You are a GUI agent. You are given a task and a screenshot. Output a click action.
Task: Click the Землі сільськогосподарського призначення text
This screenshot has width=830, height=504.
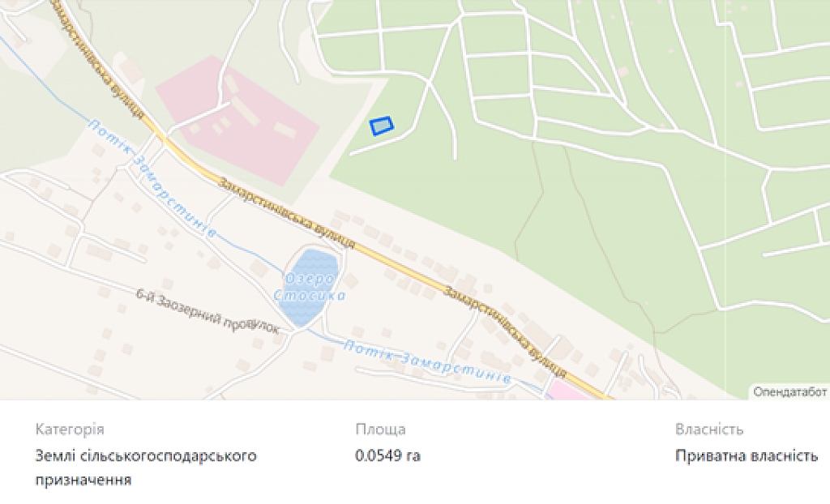click(146, 468)
